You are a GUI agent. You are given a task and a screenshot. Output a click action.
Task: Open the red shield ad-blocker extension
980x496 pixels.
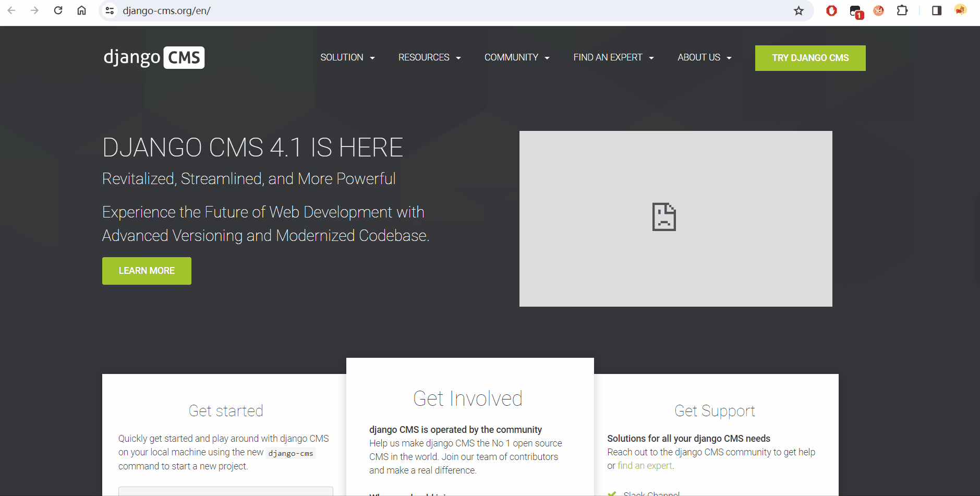click(831, 10)
